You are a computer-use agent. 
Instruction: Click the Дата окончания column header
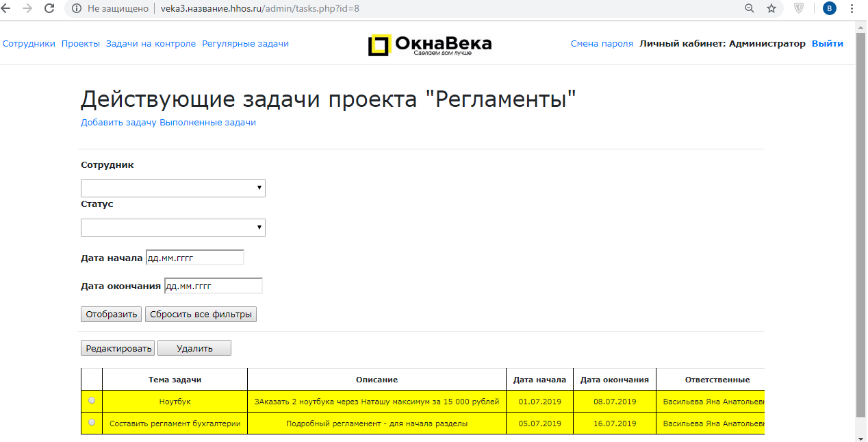(615, 380)
